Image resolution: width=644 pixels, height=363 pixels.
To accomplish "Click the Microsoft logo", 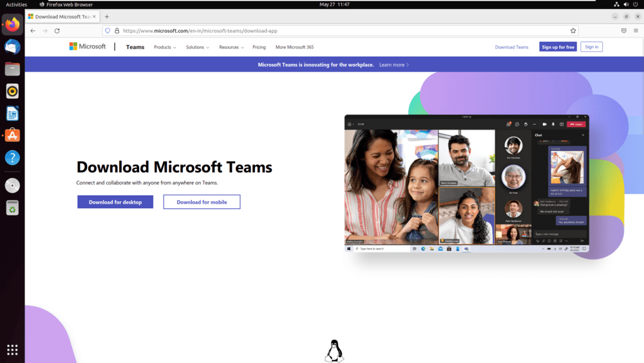I will click(x=88, y=47).
